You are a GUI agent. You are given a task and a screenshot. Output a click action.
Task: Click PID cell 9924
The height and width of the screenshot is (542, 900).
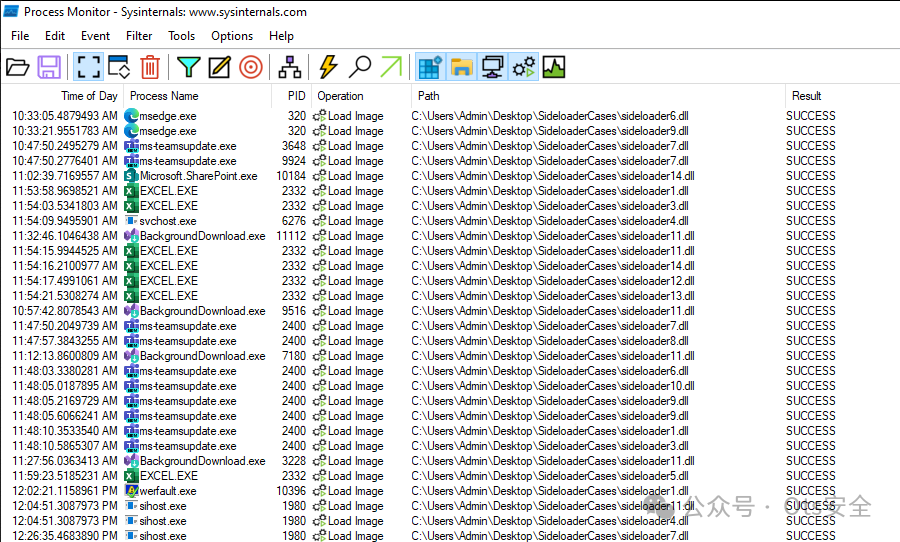point(294,161)
